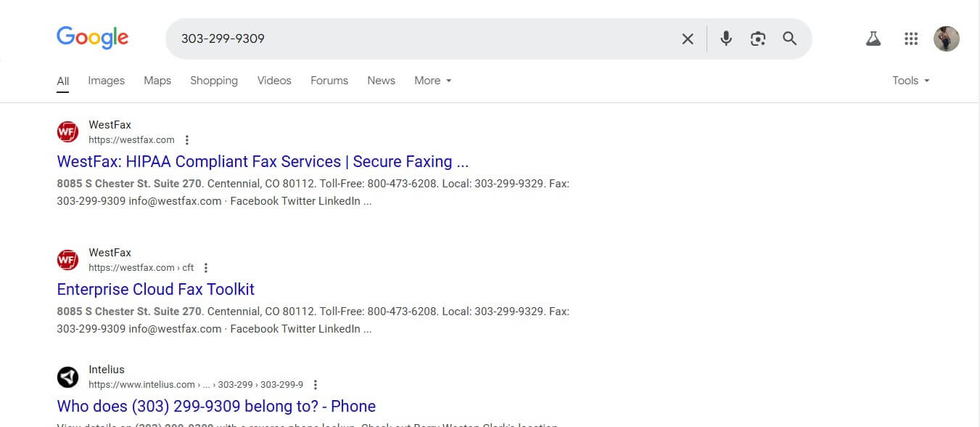This screenshot has width=980, height=427.
Task: Open the Tools dropdown
Action: pyautogui.click(x=910, y=81)
